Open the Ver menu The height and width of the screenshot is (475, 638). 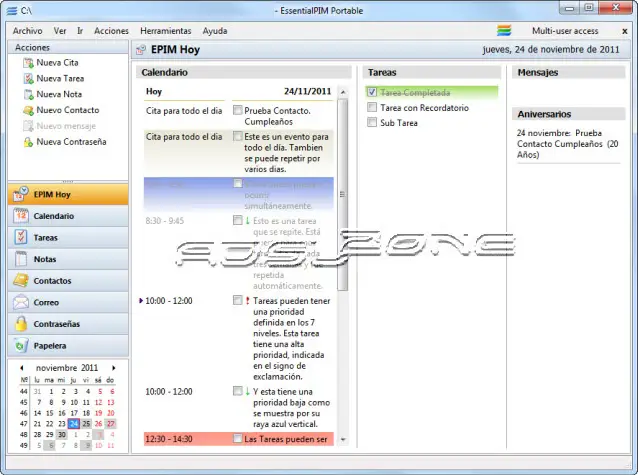[60, 31]
